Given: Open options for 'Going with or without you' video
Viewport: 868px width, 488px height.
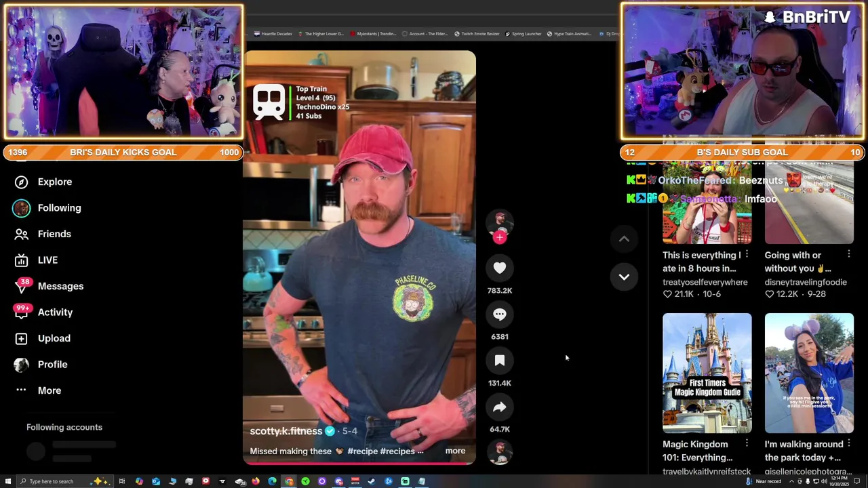Looking at the screenshot, I should tap(848, 254).
